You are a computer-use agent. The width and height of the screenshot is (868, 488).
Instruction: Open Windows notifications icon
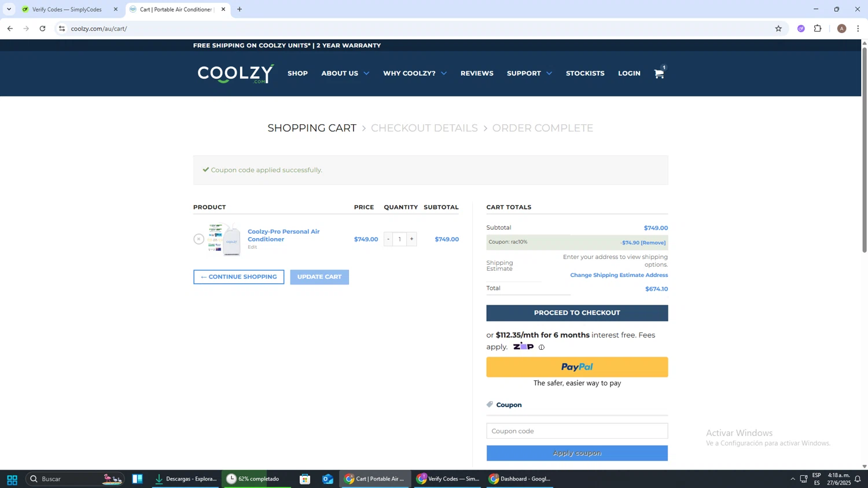[858, 479]
